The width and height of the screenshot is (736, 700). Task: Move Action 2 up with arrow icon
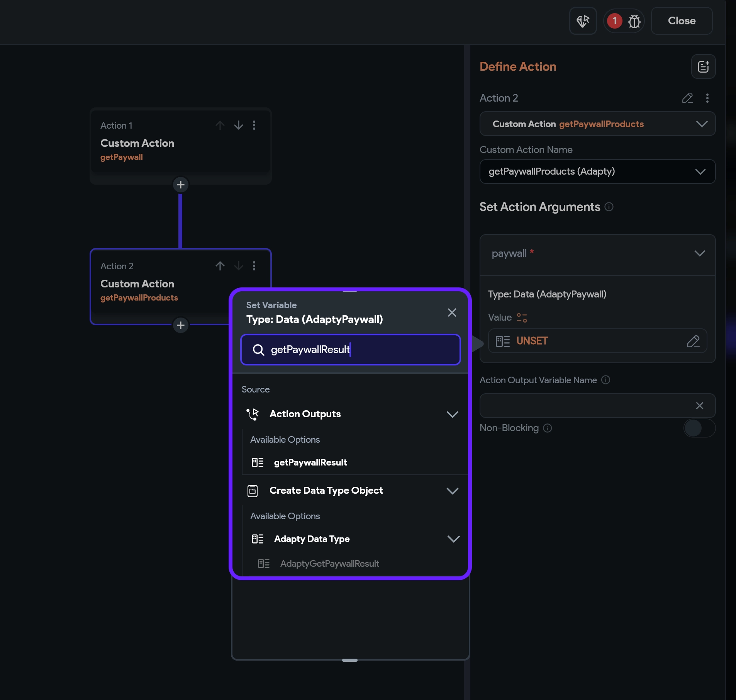(x=220, y=266)
